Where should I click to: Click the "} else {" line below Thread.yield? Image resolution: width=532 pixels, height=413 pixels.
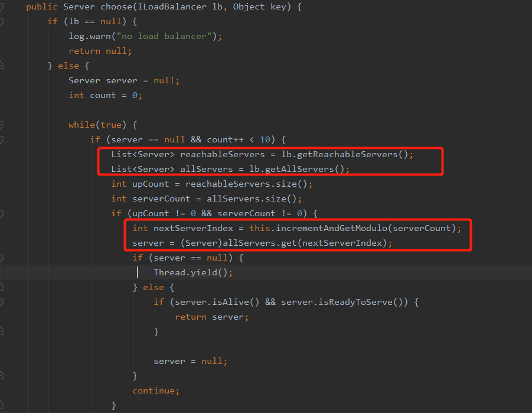pos(154,287)
